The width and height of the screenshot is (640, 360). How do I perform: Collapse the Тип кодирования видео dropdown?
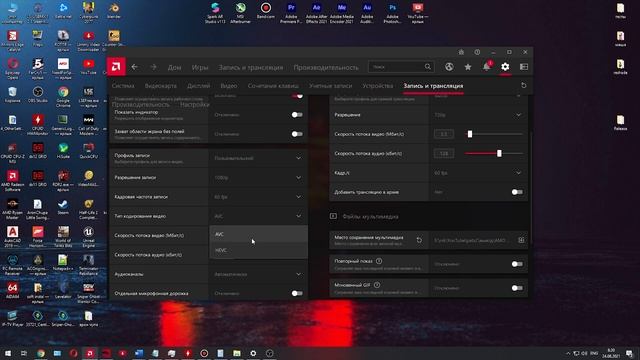pyautogui.click(x=258, y=216)
